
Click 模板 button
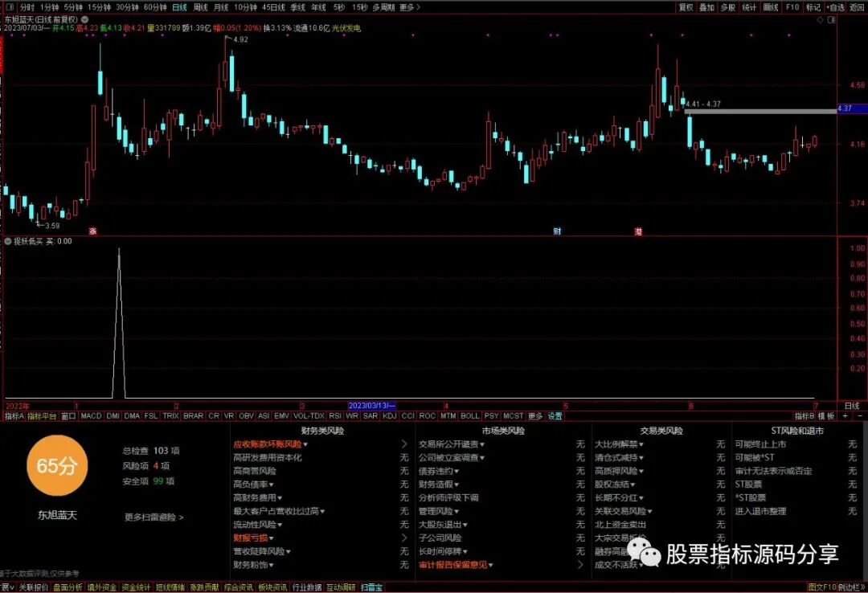(826, 415)
